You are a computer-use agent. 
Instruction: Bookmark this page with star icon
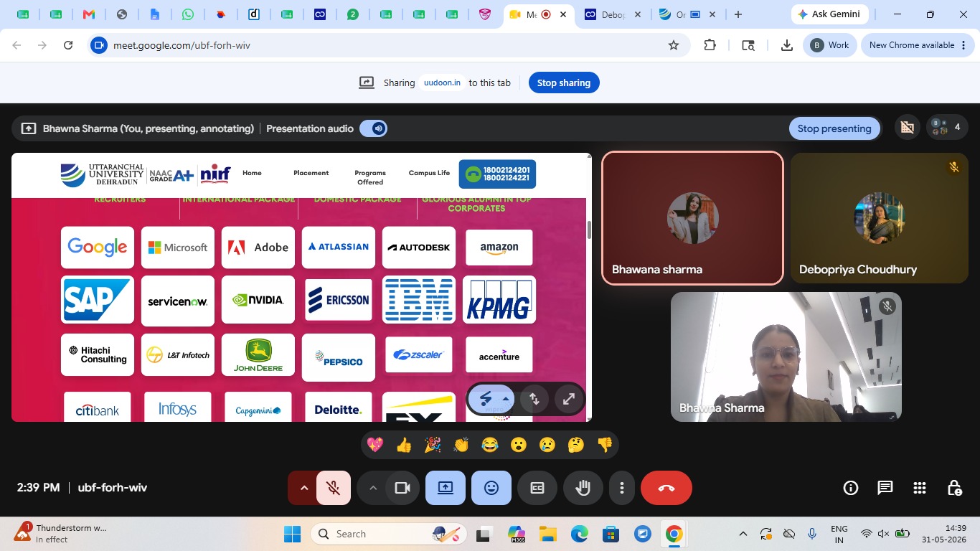[x=674, y=45]
